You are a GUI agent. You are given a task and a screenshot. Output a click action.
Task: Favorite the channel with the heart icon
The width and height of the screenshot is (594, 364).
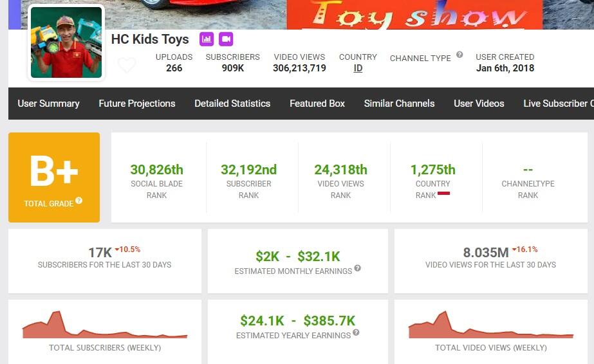[x=127, y=65]
